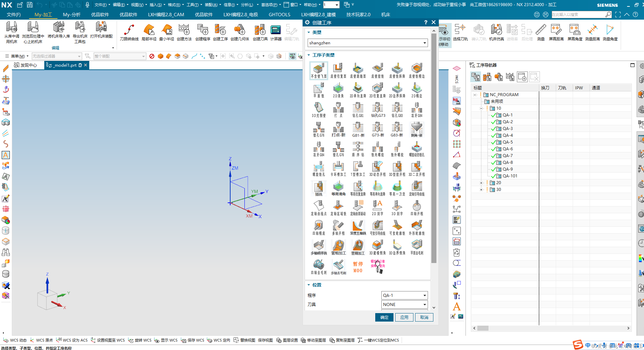This screenshot has width=644, height=350.
Task: Click the 应用 button
Action: (404, 318)
